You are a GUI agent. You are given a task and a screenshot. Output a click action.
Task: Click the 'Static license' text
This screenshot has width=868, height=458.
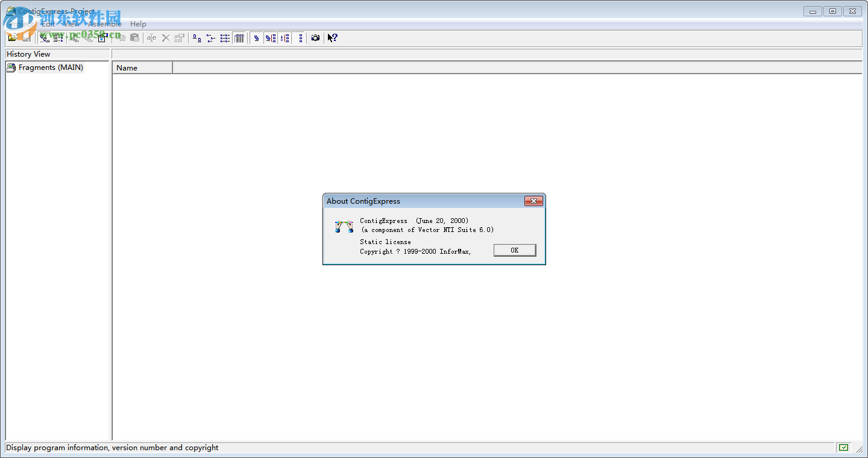point(385,242)
